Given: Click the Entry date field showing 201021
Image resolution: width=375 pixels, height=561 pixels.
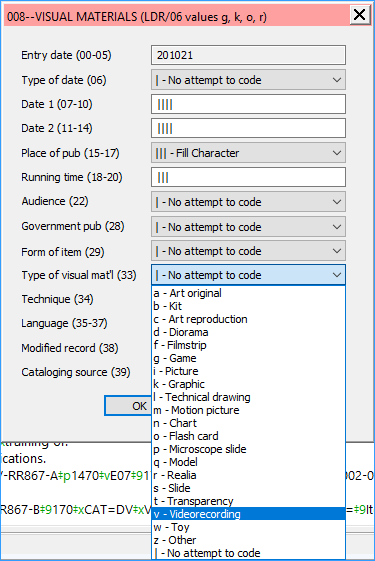Looking at the screenshot, I should coord(248,55).
